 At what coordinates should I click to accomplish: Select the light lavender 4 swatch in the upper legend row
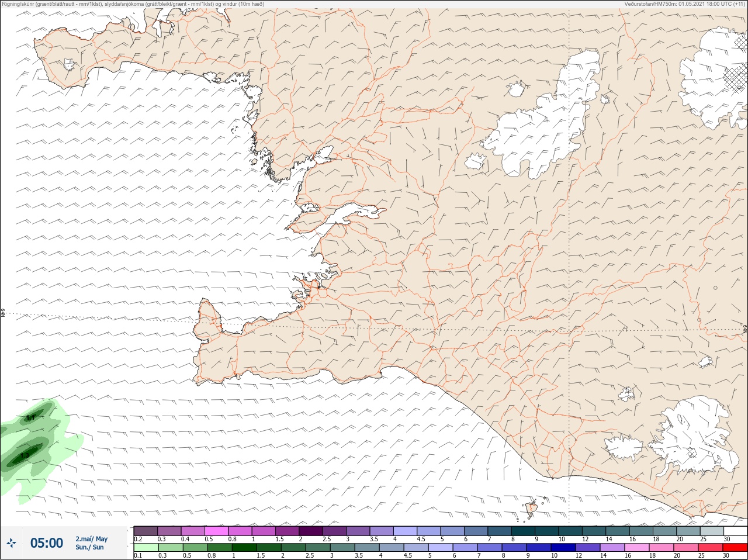pos(405,531)
